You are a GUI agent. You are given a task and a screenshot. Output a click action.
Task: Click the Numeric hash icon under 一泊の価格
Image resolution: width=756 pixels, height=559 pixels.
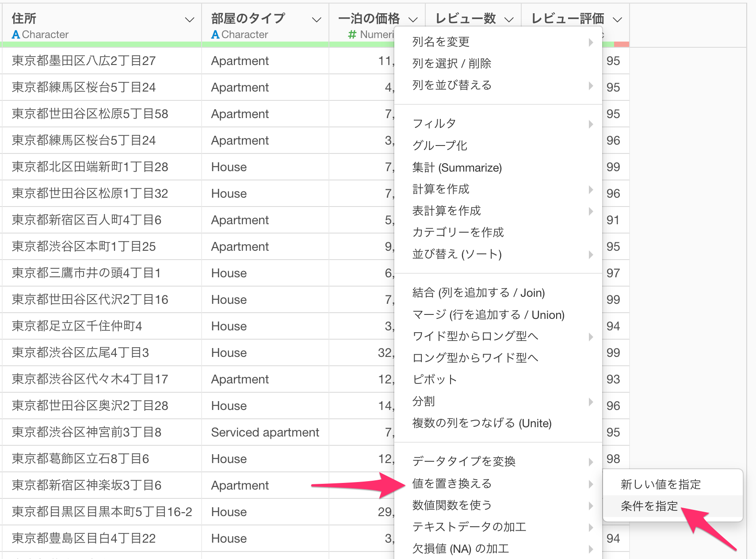pyautogui.click(x=352, y=34)
